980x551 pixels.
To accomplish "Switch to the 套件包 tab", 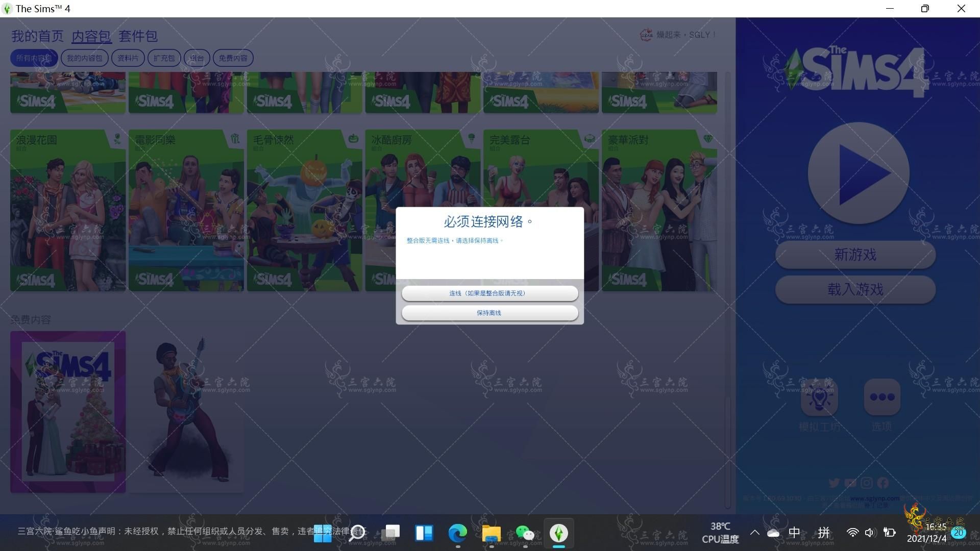I will [138, 36].
